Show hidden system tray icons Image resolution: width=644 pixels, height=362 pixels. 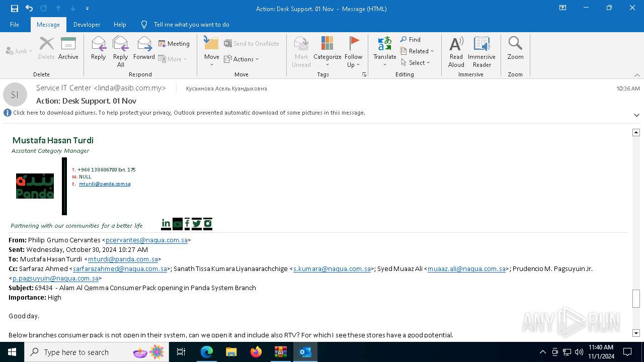point(542,352)
